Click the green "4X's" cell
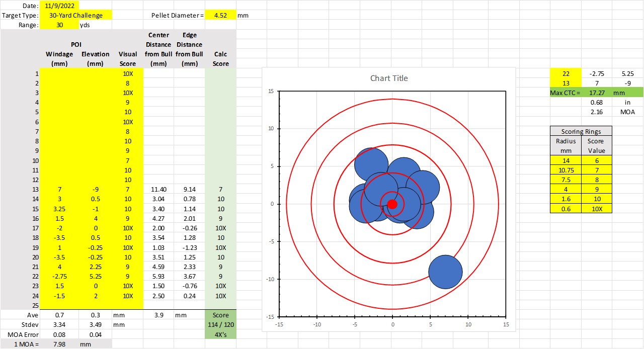 tap(220, 334)
